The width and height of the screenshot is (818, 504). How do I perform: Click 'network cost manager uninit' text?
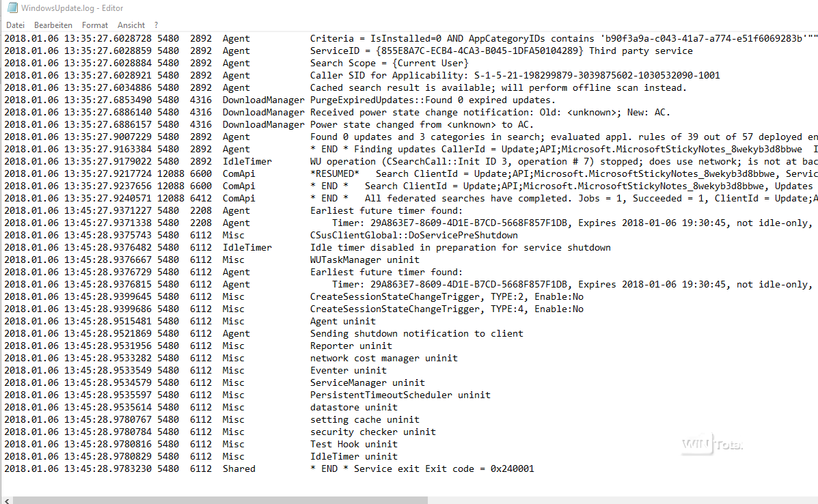(383, 359)
